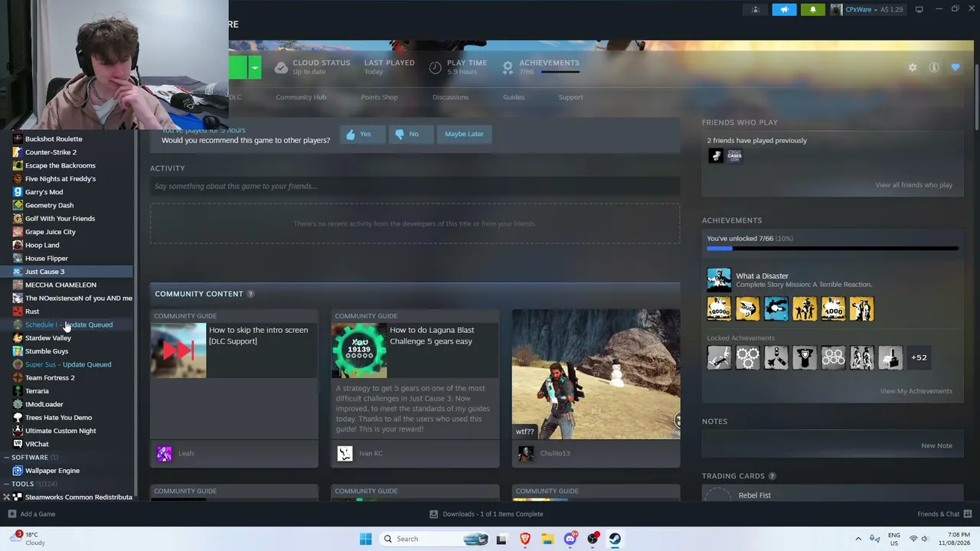This screenshot has height=551, width=980.
Task: Select Counter-Strike 2 in library list
Action: (51, 152)
